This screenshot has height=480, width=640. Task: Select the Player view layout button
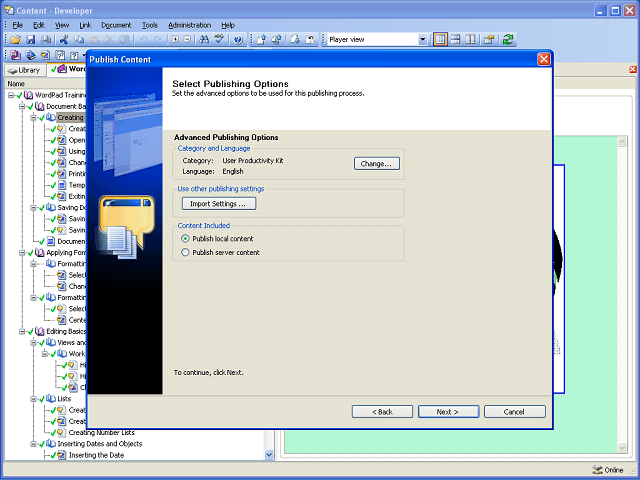tap(440, 40)
